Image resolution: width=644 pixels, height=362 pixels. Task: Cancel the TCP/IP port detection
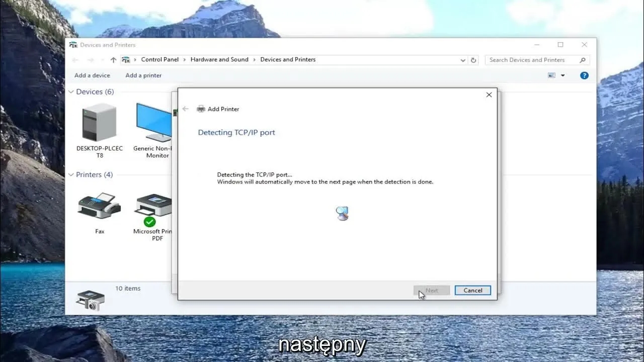coord(472,290)
